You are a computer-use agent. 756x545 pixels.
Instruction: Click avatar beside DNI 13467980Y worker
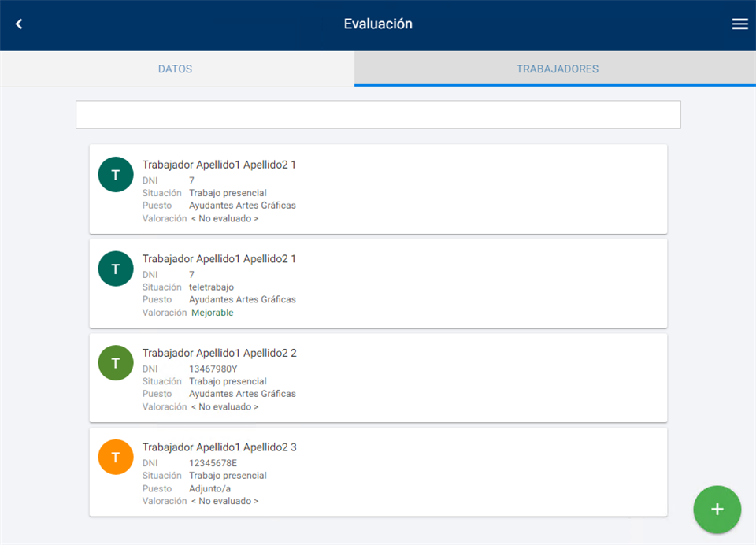(x=116, y=363)
